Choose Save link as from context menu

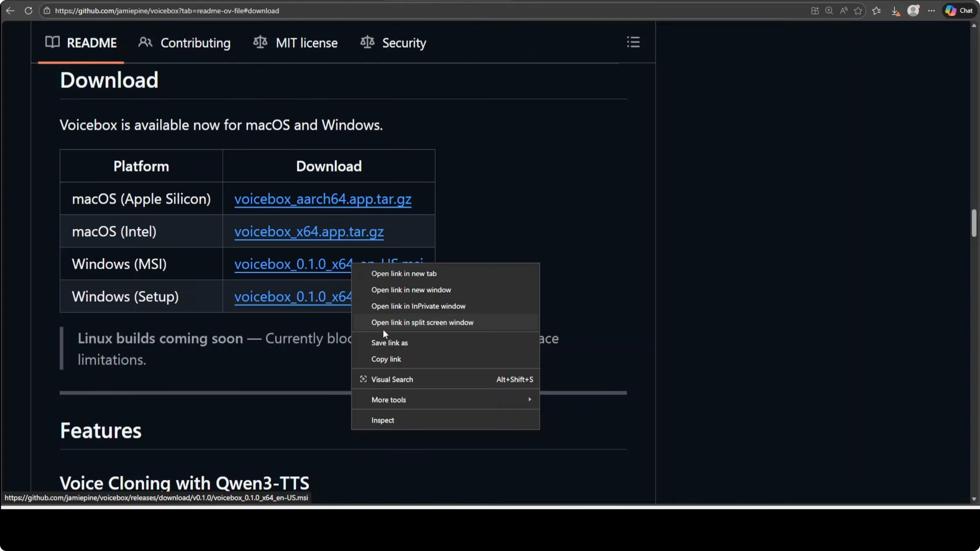pos(389,343)
